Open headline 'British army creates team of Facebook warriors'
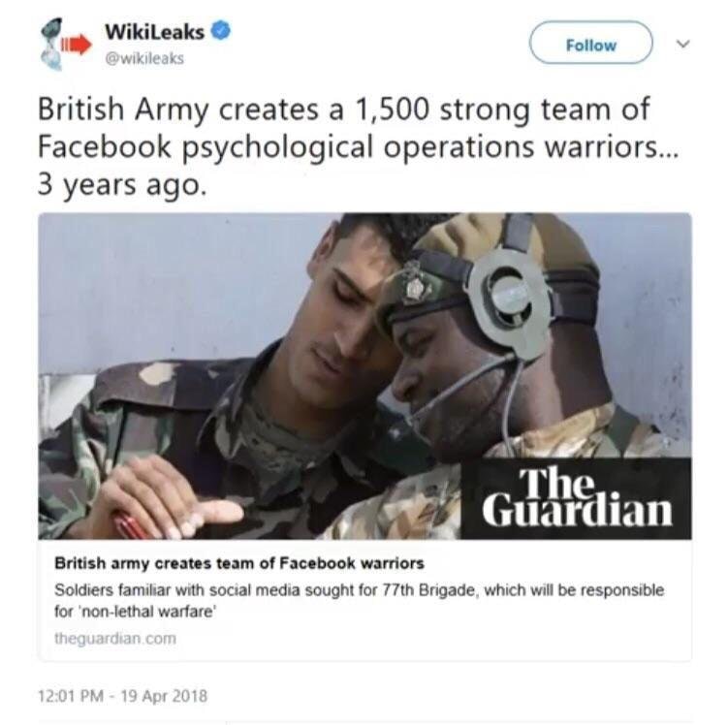Screen dimensions: 728x725 (x=239, y=563)
